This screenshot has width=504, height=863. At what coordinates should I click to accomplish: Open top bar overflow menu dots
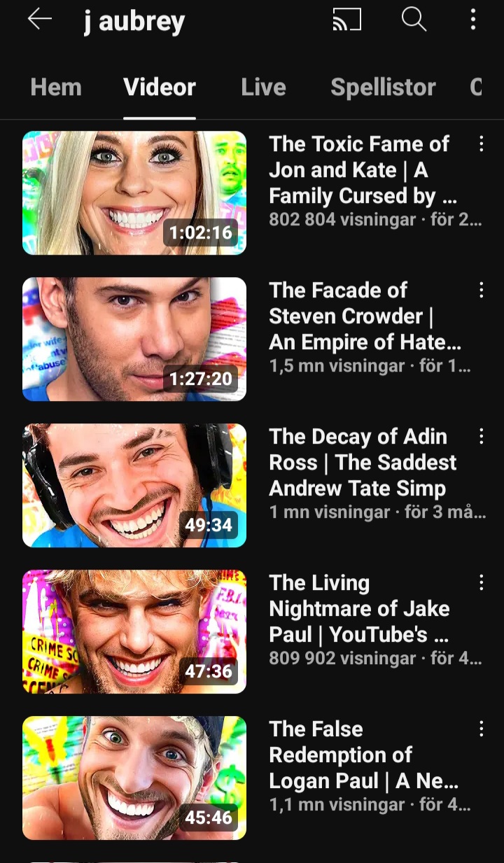[473, 20]
